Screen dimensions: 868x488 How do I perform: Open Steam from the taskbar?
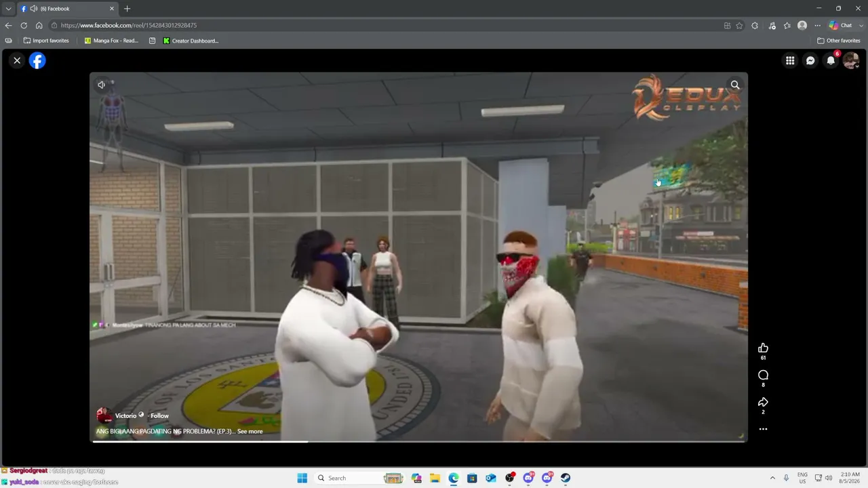pyautogui.click(x=566, y=478)
